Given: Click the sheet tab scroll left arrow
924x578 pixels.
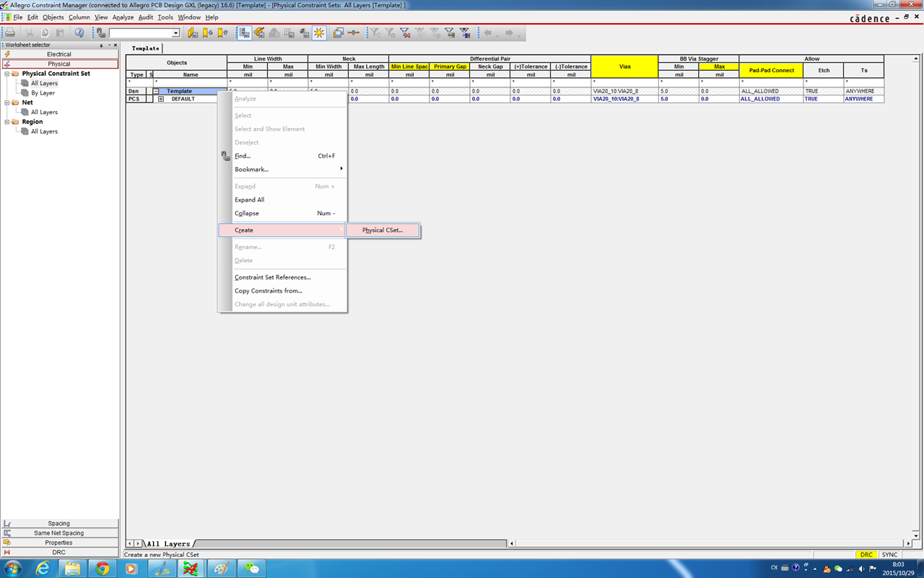Looking at the screenshot, I should [x=130, y=543].
